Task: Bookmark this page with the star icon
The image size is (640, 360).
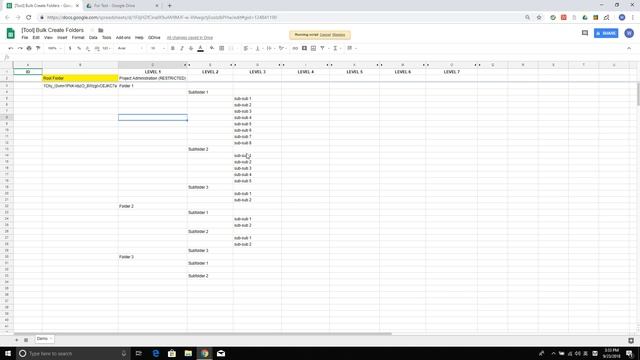Action: 539,18
